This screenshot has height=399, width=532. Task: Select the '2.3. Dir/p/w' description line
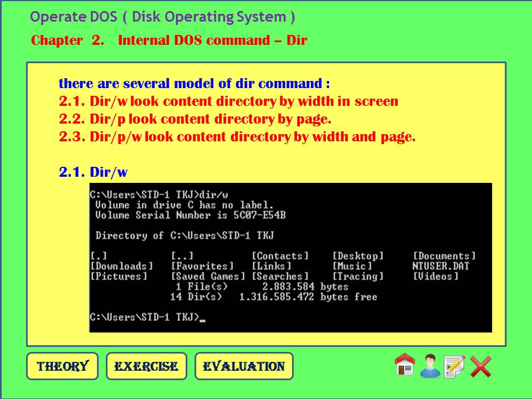237,136
